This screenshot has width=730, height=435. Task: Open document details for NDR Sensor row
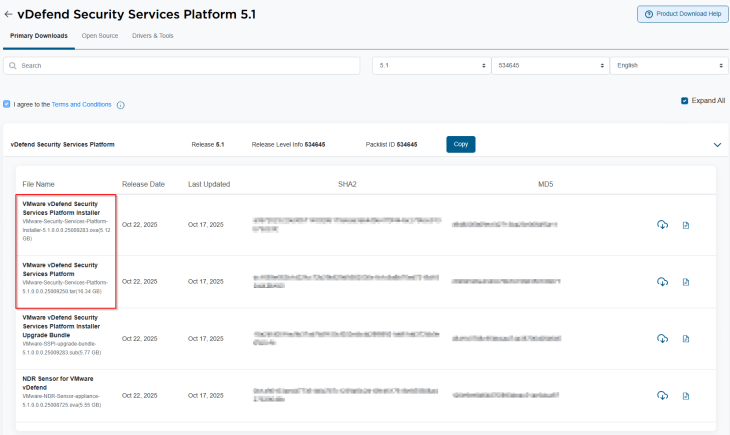[686, 396]
